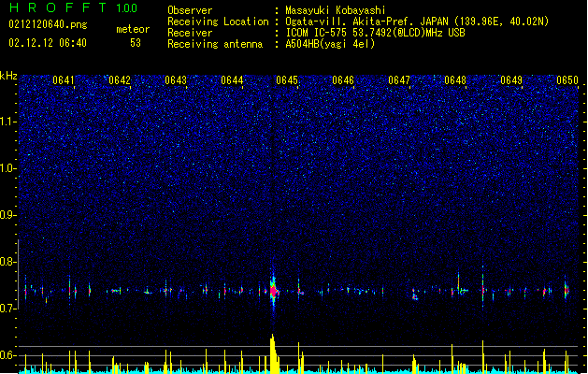Click the A504HB(yagi 4el) antenna text
The height and width of the screenshot is (374, 588).
(x=330, y=44)
